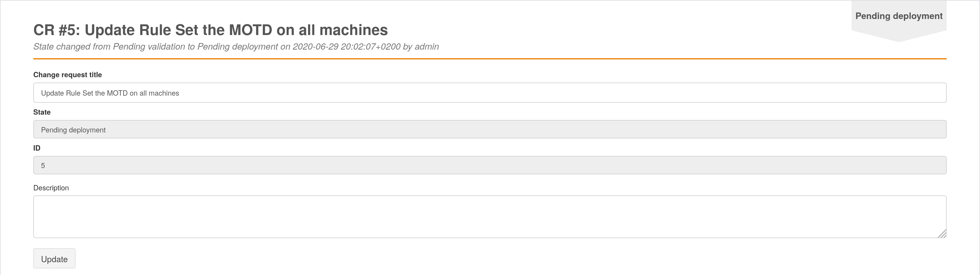980x275 pixels.
Task: Click the read-only ID field showing 5
Action: pos(490,165)
